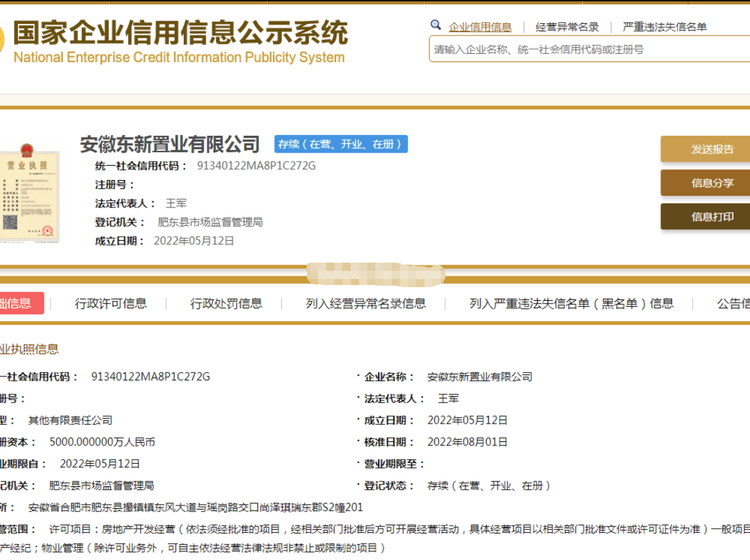The width and height of the screenshot is (750, 560).
Task: Click the national emblem logo icon
Action: 3,40
